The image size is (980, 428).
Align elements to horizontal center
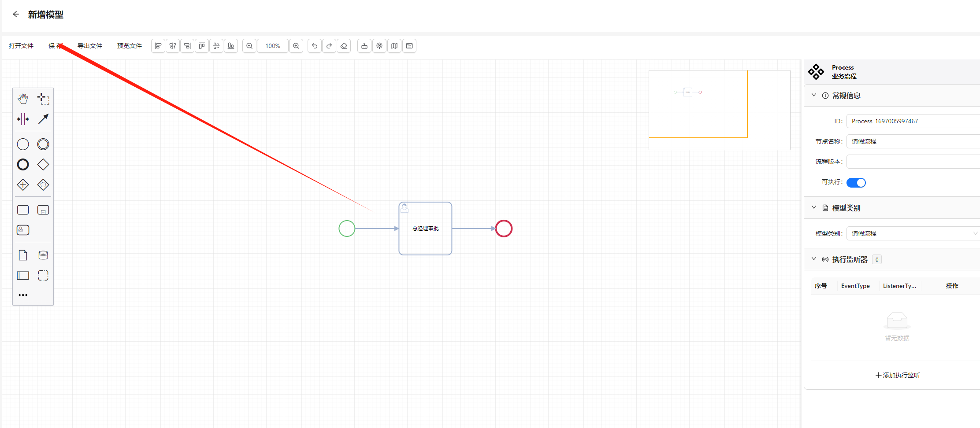click(173, 46)
